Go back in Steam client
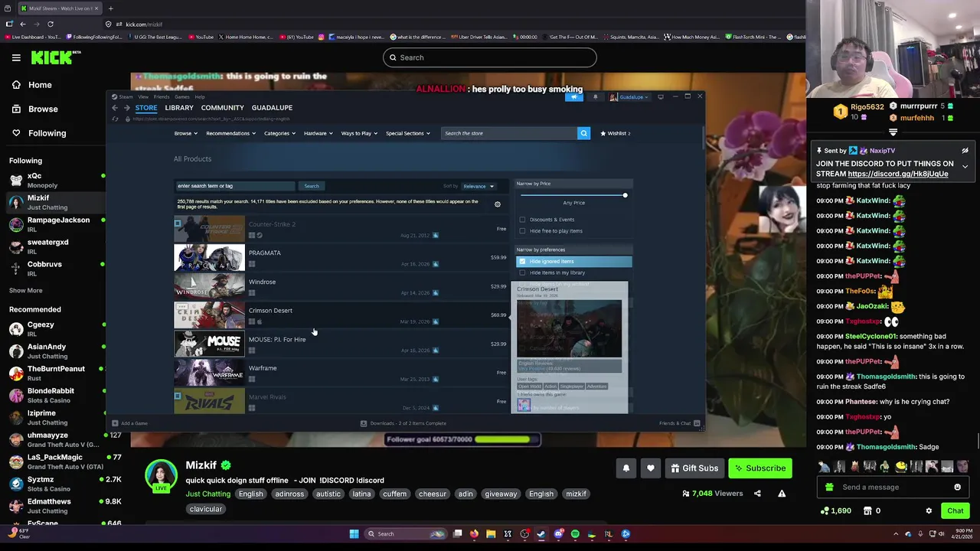The height and width of the screenshot is (551, 980). [115, 108]
